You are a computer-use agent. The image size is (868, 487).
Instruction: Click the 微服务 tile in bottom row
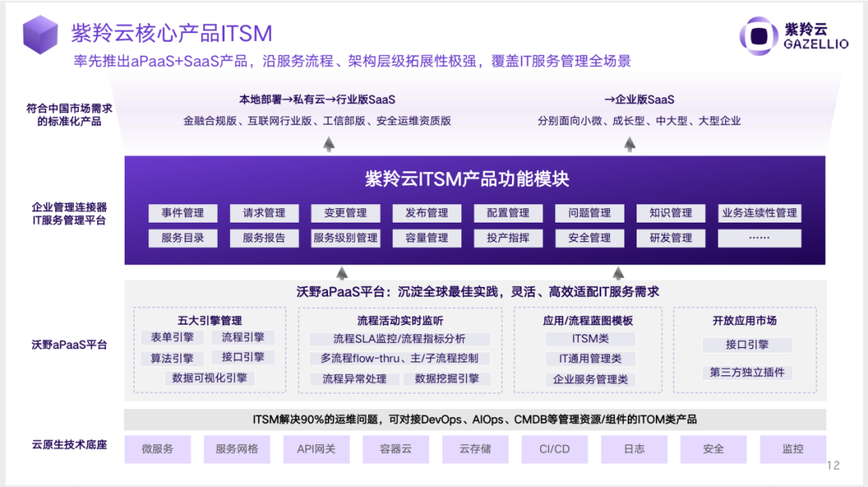(x=158, y=449)
